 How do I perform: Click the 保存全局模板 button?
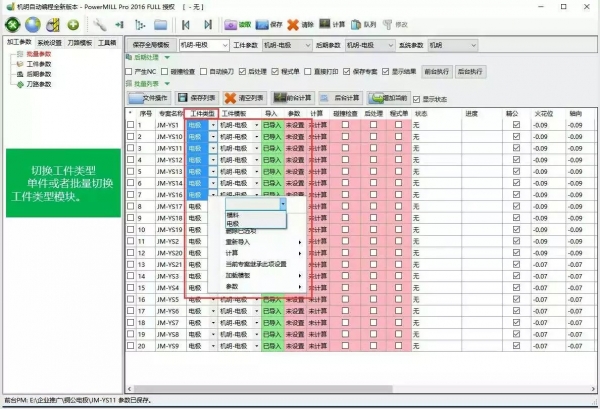pos(151,45)
